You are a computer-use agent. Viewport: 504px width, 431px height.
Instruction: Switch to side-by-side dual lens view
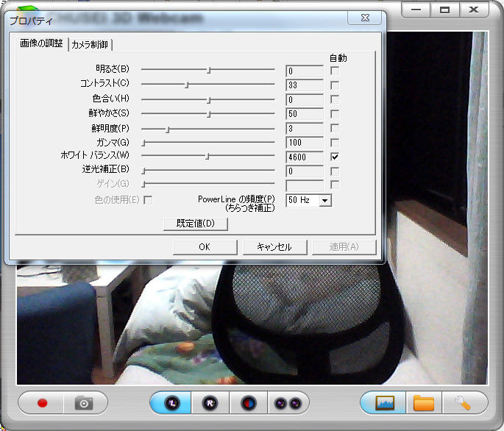click(288, 402)
